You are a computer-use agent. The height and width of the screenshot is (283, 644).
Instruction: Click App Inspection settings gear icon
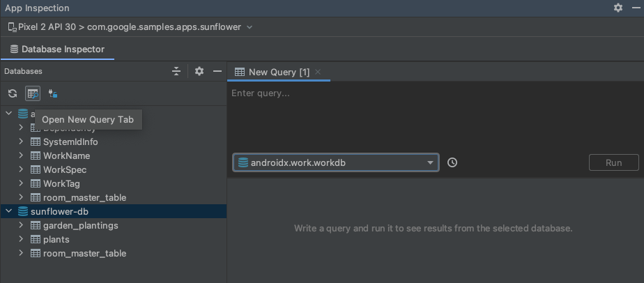(x=618, y=8)
